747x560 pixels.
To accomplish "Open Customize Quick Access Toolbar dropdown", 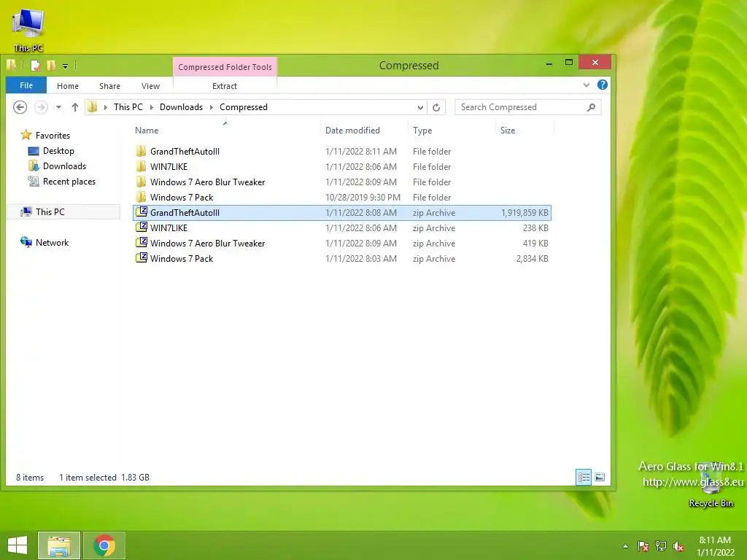I will tap(65, 66).
